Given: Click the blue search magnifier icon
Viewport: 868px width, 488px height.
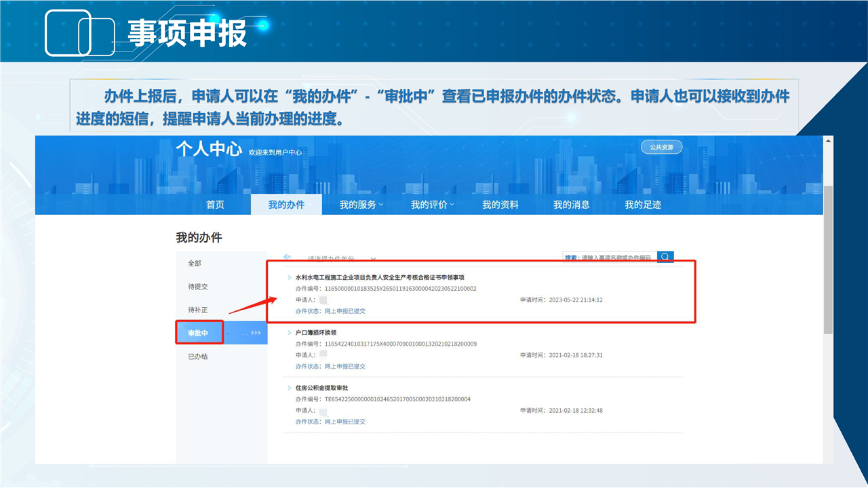Looking at the screenshot, I should (665, 257).
